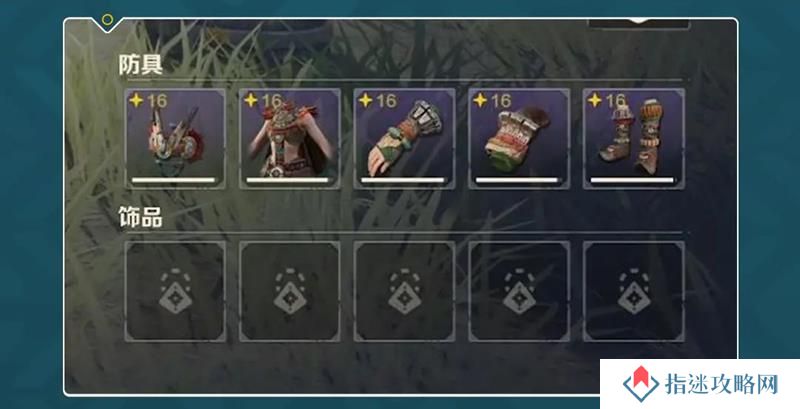Click the +16 star on waist armor
The width and height of the screenshot is (800, 409).
click(480, 100)
